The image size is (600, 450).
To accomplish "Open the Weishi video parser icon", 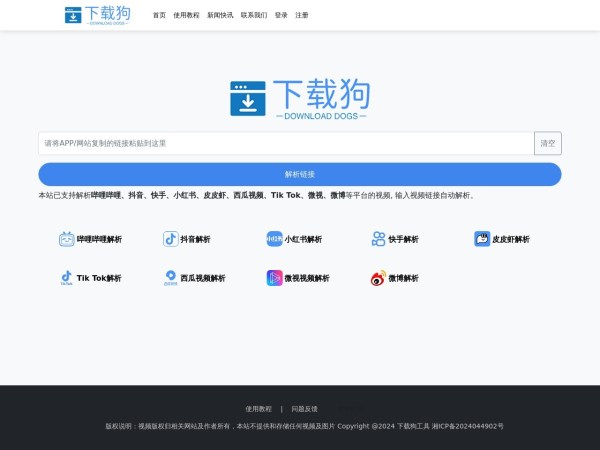I will pos(274,278).
